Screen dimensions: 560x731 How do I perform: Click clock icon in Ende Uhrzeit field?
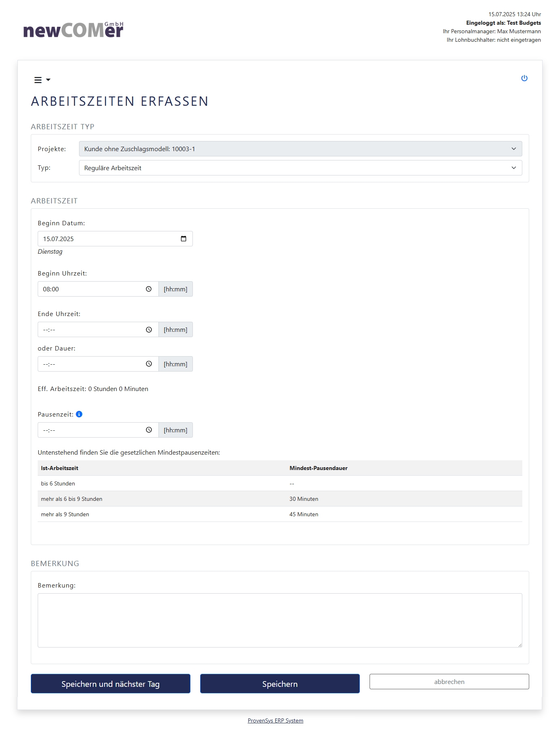pos(149,330)
